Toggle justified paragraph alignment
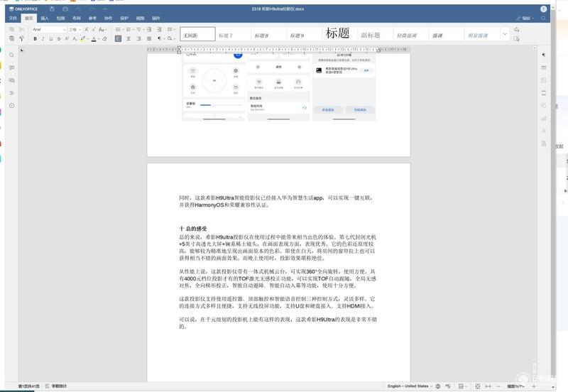The width and height of the screenshot is (568, 392). tap(149, 38)
